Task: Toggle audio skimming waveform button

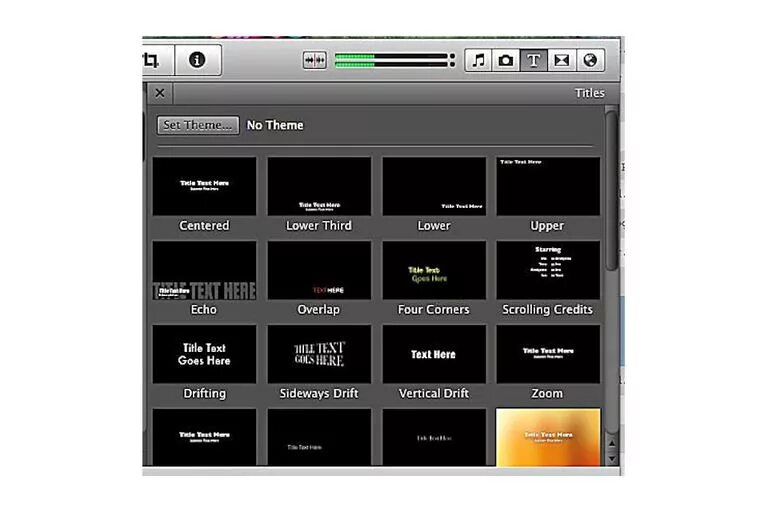Action: point(314,61)
